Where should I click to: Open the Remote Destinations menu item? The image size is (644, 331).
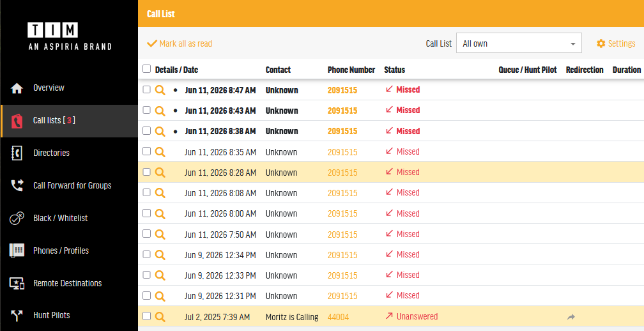click(x=69, y=283)
